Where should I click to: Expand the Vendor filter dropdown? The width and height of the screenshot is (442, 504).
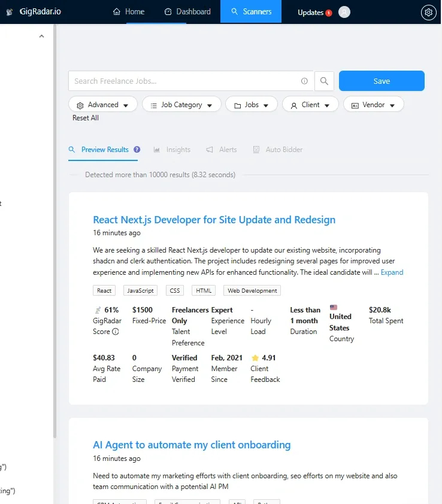[x=374, y=105]
